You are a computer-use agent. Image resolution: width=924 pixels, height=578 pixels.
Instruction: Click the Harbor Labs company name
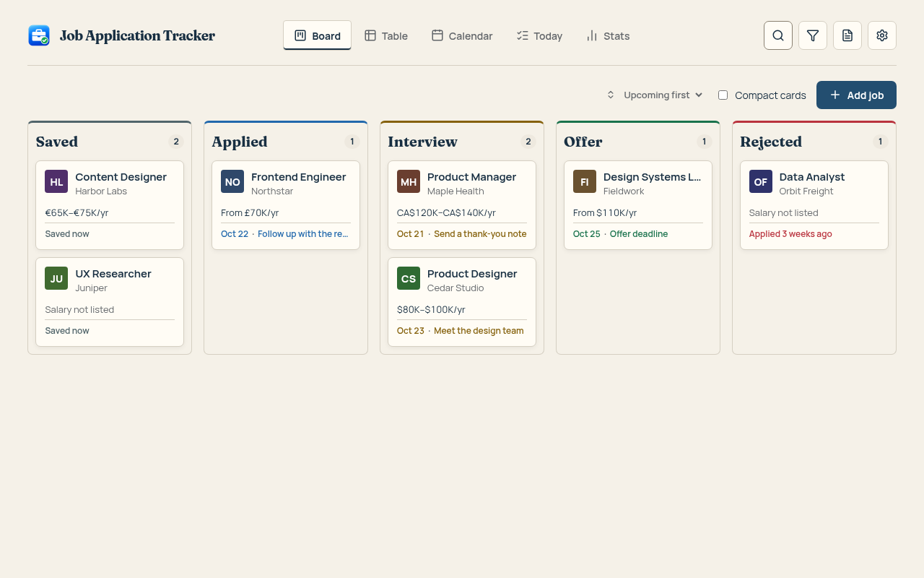101,191
